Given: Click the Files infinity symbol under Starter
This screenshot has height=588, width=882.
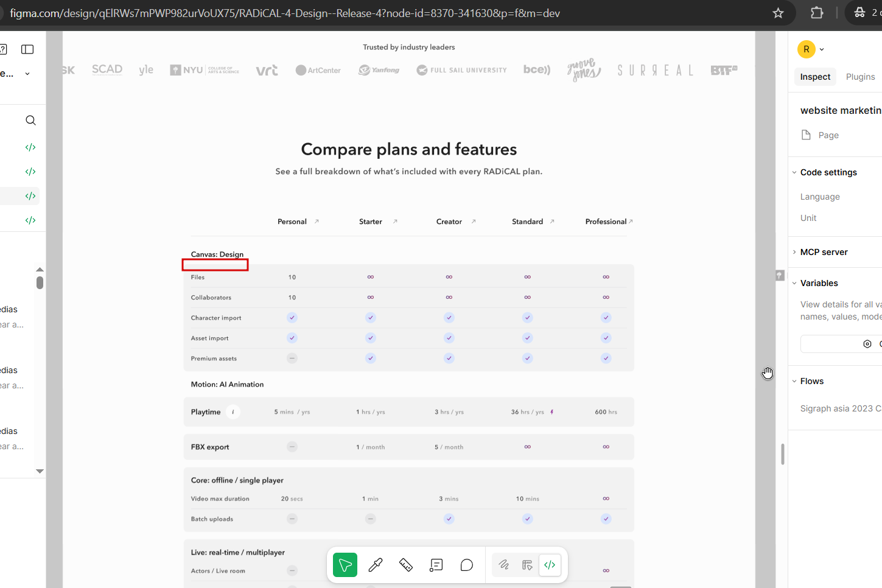Looking at the screenshot, I should (x=371, y=277).
